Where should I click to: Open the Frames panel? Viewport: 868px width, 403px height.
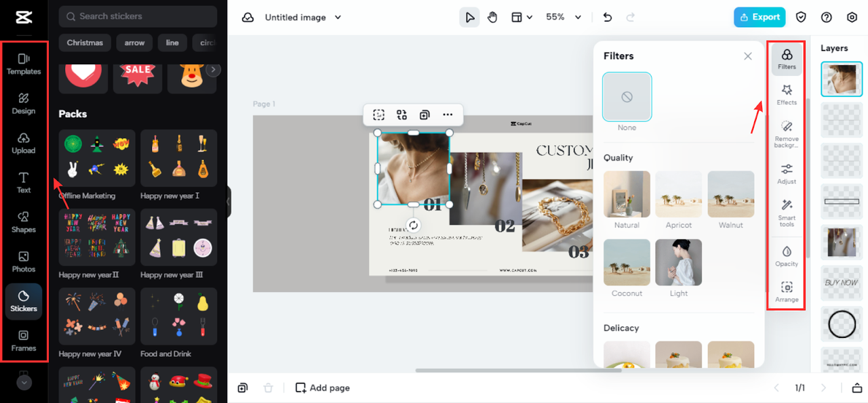(24, 340)
